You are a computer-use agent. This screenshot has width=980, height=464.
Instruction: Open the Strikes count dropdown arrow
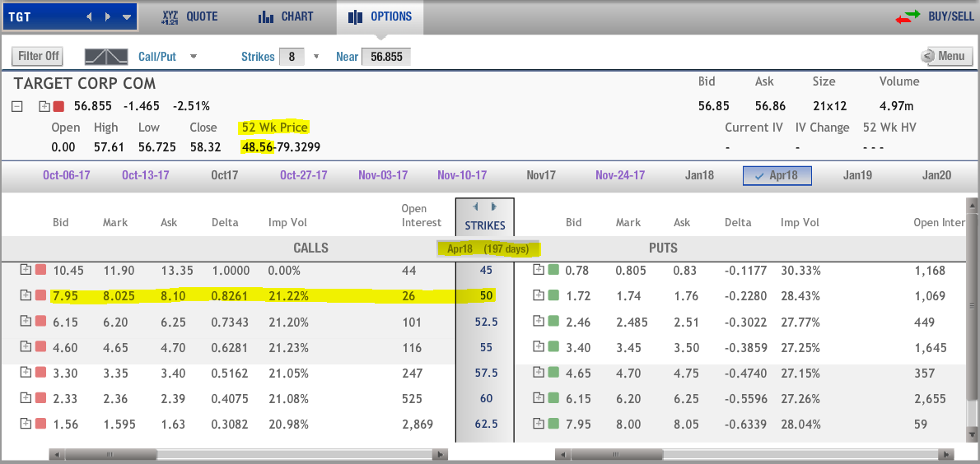[x=315, y=57]
